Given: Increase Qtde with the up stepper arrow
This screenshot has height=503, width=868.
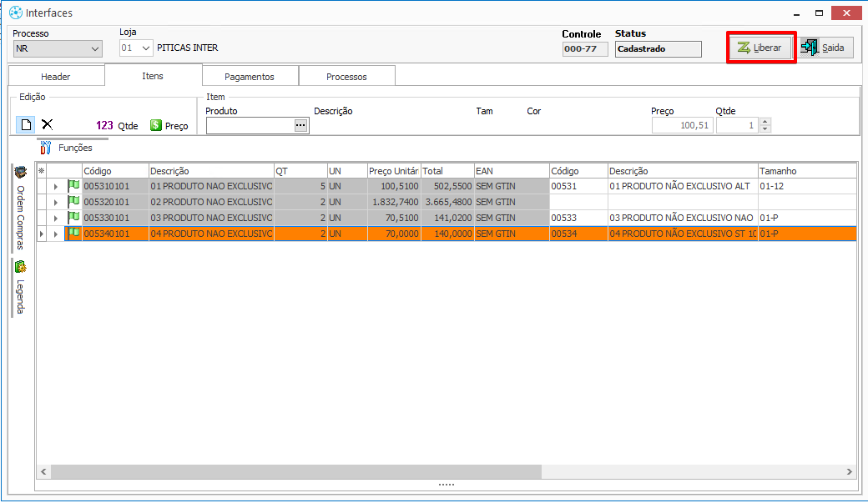Looking at the screenshot, I should pos(765,122).
